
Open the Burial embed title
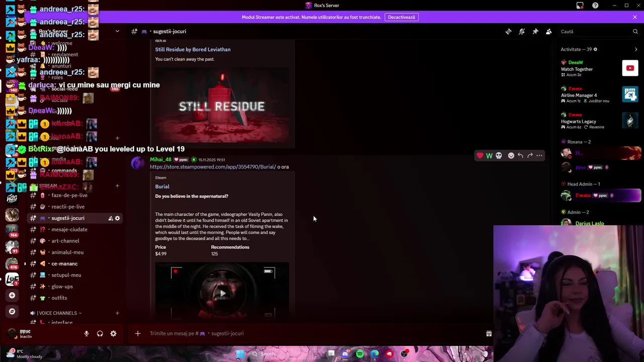click(x=162, y=187)
